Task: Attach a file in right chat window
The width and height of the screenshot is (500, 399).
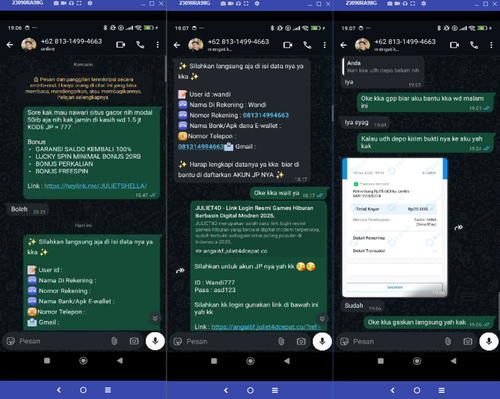Action: point(448,341)
